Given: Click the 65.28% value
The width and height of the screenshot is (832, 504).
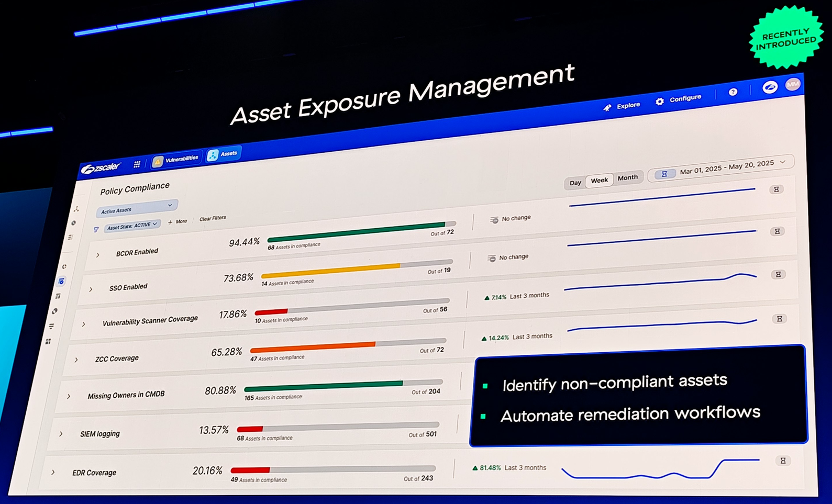Looking at the screenshot, I should (226, 352).
